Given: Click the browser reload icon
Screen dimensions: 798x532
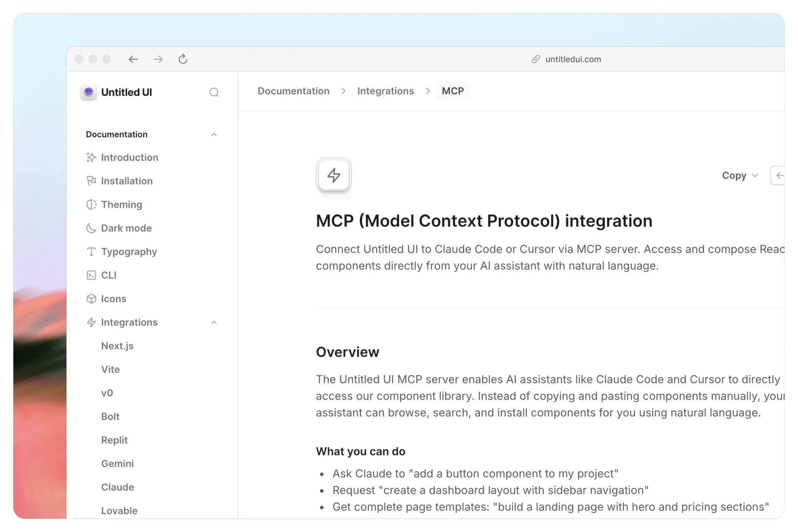Looking at the screenshot, I should [x=183, y=59].
